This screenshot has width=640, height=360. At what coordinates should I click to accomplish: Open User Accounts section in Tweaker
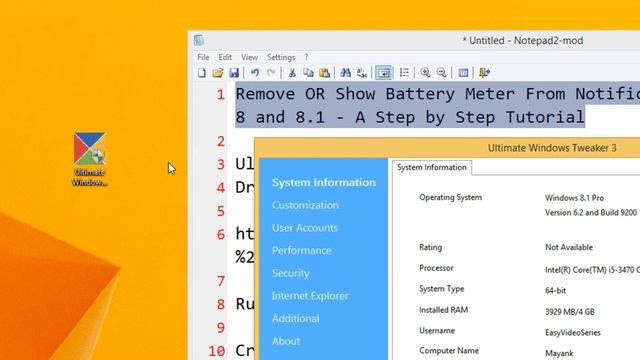pos(305,228)
